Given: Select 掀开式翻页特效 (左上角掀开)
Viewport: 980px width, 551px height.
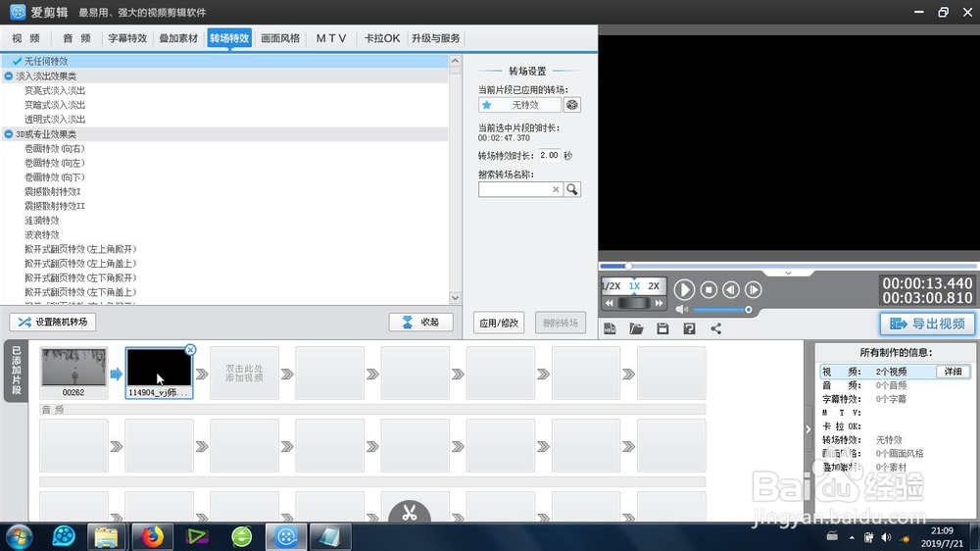Looking at the screenshot, I should point(80,250).
